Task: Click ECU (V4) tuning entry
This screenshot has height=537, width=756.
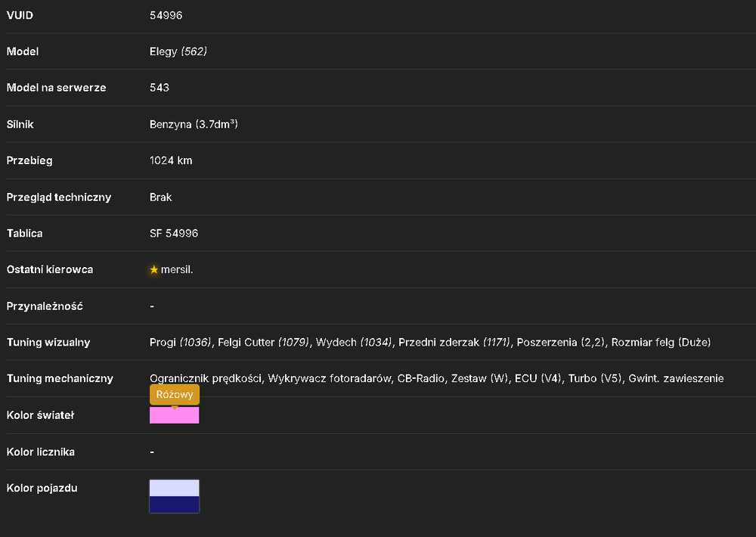Action: coord(538,379)
